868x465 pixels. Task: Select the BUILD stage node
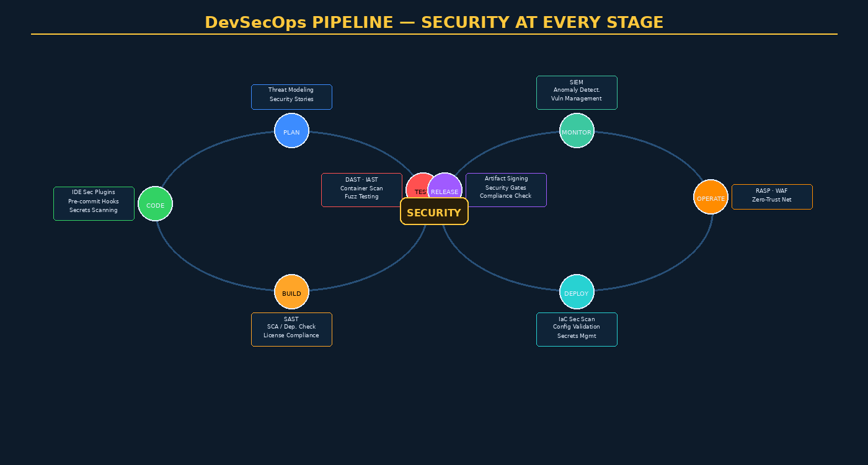pyautogui.click(x=291, y=291)
